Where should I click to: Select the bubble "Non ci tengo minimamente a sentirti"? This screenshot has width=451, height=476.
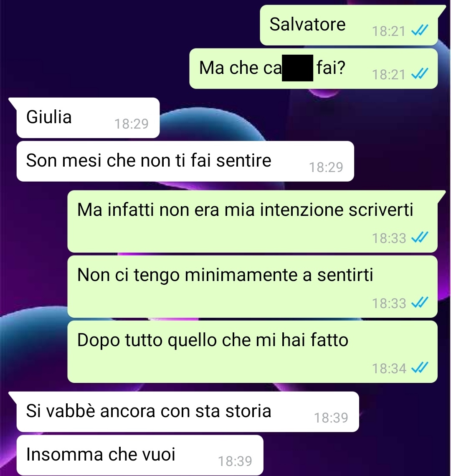[x=252, y=286]
